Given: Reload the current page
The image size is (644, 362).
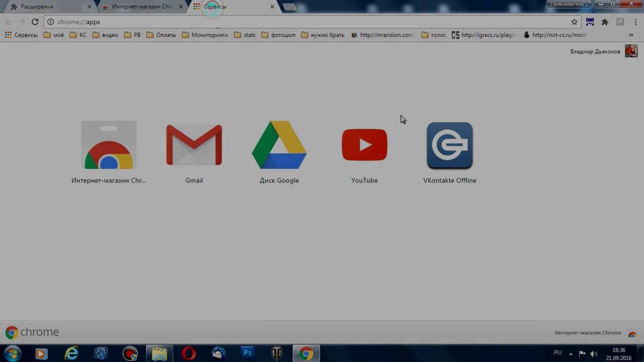Looking at the screenshot, I should coord(35,22).
